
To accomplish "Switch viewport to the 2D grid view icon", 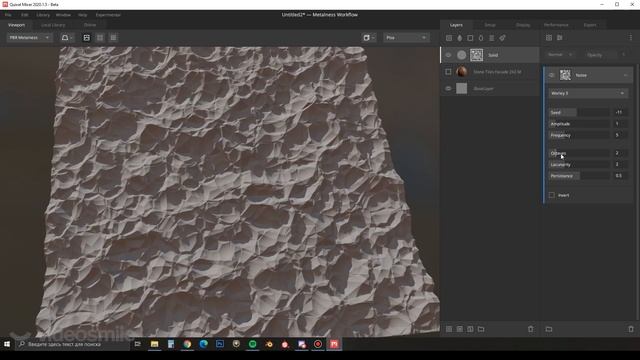I will click(100, 38).
